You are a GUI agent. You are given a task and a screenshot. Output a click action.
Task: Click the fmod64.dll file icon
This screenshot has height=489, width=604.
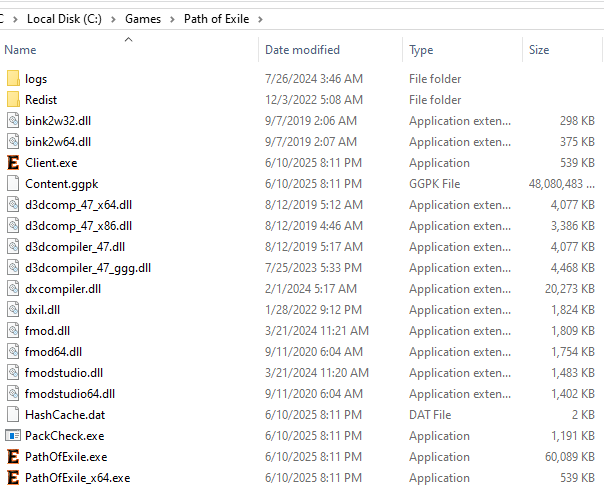(x=13, y=352)
